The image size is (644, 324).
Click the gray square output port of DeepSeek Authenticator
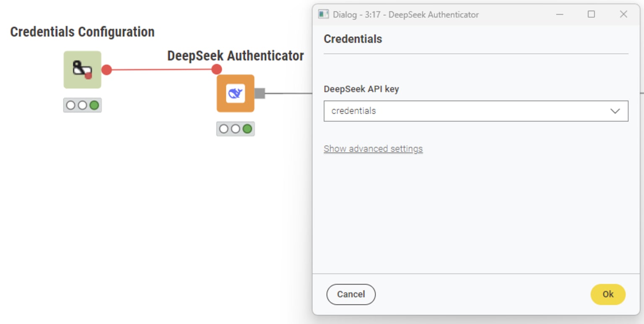(260, 93)
